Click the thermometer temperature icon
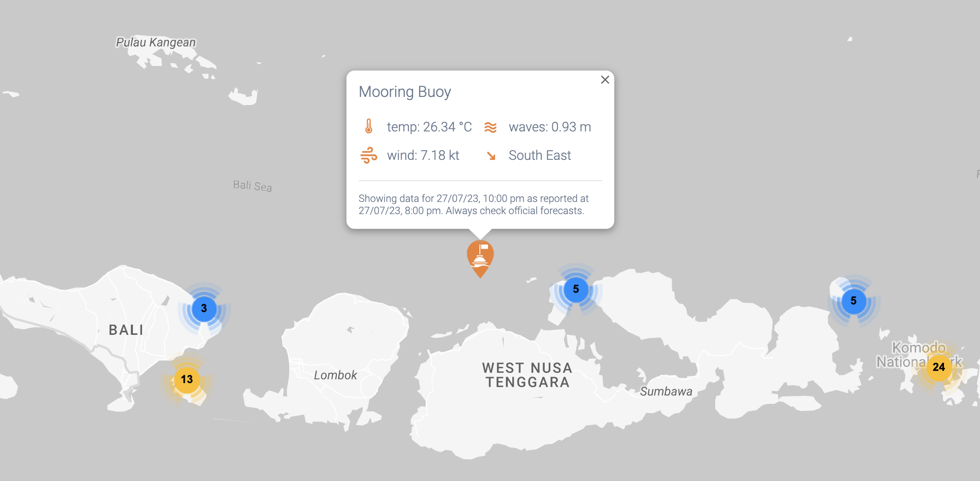 pyautogui.click(x=369, y=126)
